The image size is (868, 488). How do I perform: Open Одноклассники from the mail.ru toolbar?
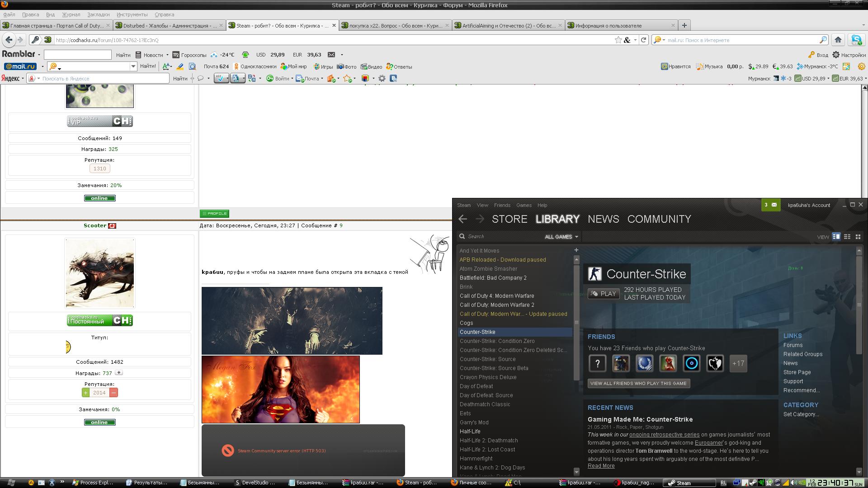pyautogui.click(x=255, y=66)
